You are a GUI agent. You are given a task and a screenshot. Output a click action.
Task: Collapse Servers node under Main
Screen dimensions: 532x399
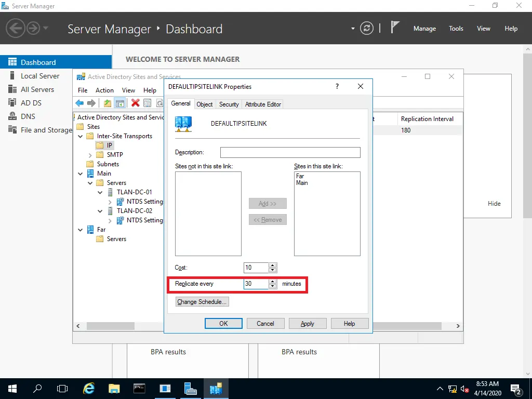(90, 183)
